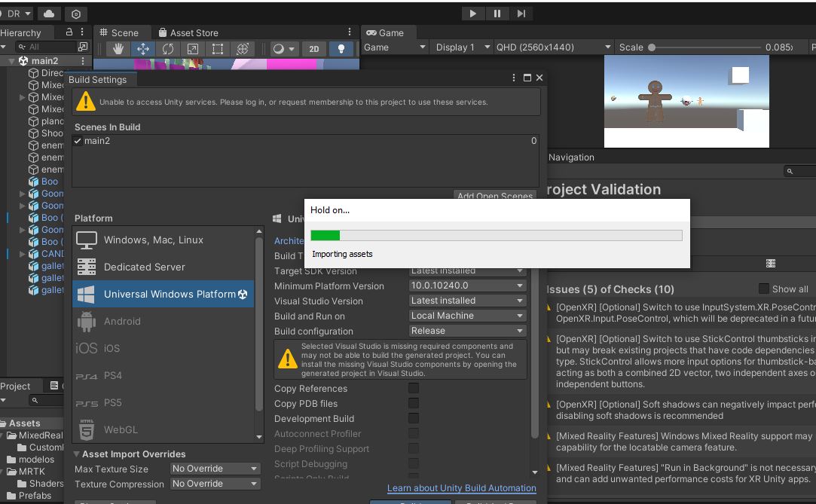Open the Hierarchy panel kebab menu
816x504 pixels.
(82, 32)
